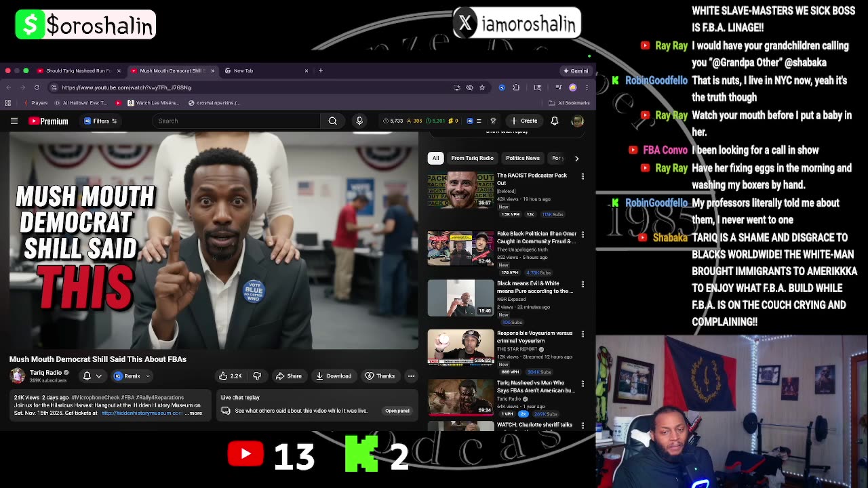
Task: Open options for 'Responsible Voyeurism' video
Action: pos(583,334)
